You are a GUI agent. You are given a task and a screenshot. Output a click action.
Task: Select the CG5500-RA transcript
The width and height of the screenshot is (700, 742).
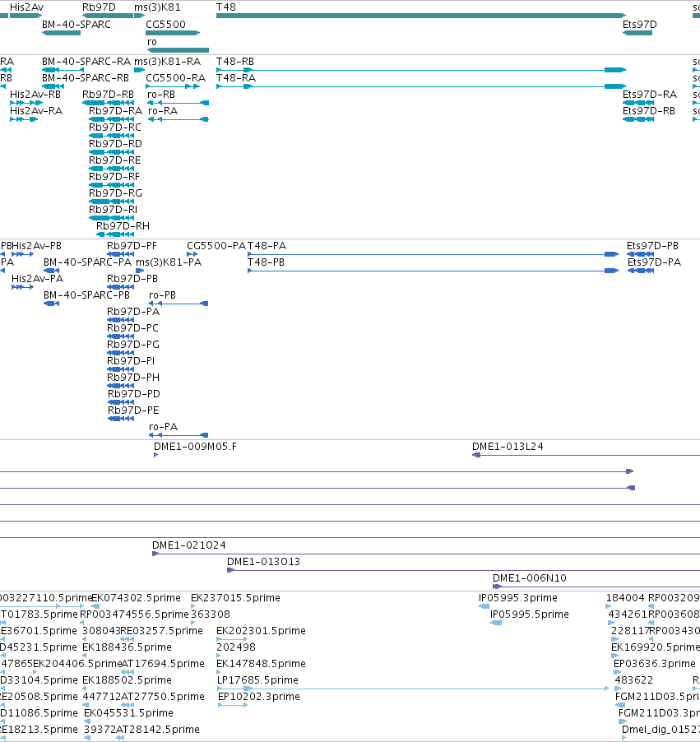(175, 77)
